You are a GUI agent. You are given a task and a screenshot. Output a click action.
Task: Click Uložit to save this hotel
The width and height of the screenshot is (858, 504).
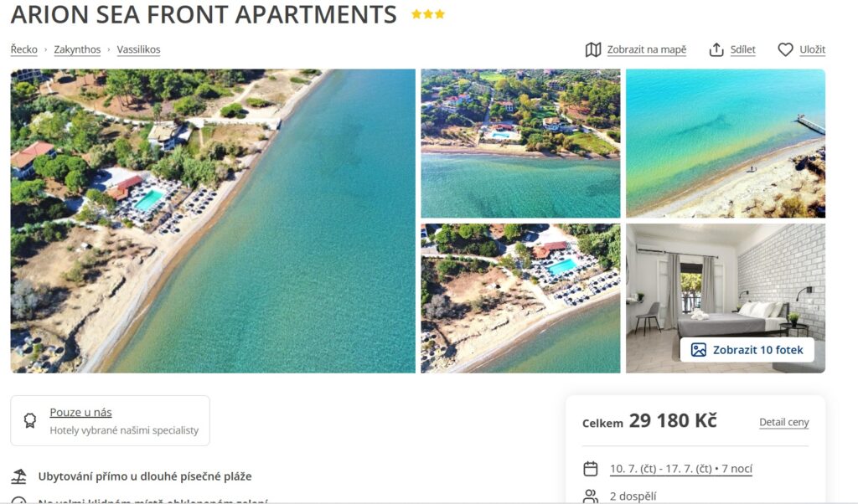click(812, 49)
